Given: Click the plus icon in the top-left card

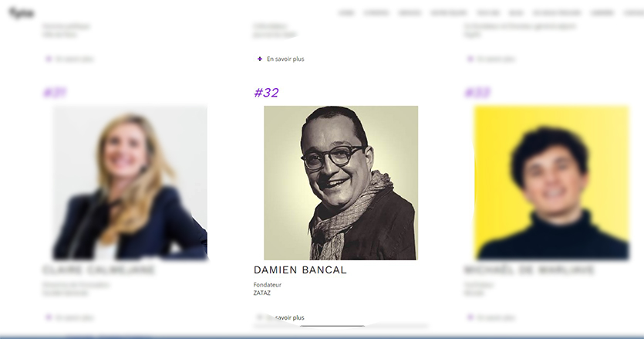Looking at the screenshot, I should (x=49, y=59).
